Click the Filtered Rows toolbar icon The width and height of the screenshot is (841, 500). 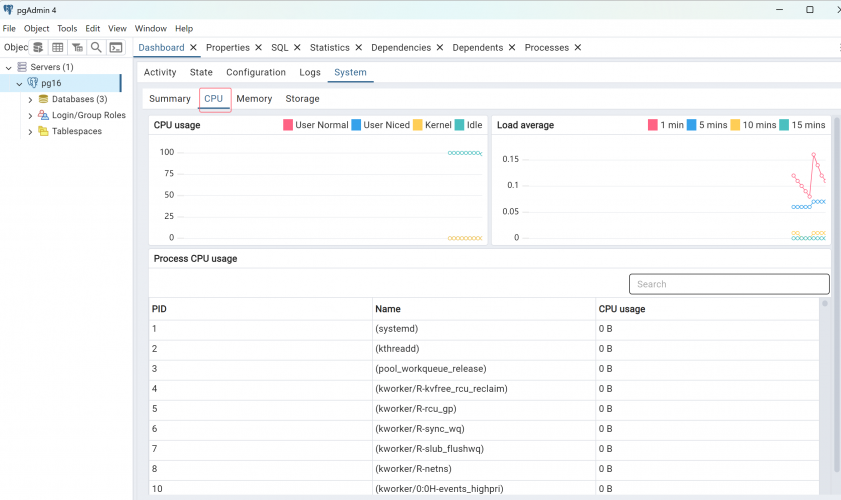[x=77, y=47]
